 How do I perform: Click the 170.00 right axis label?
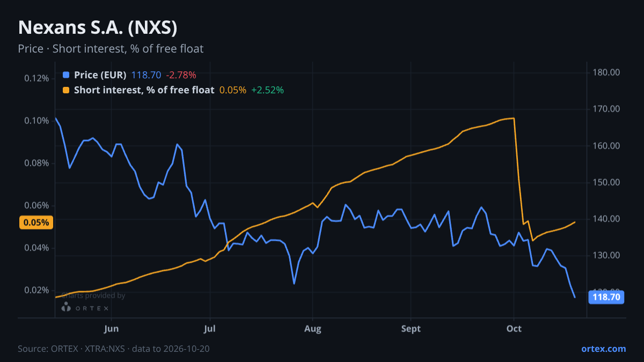pos(606,109)
